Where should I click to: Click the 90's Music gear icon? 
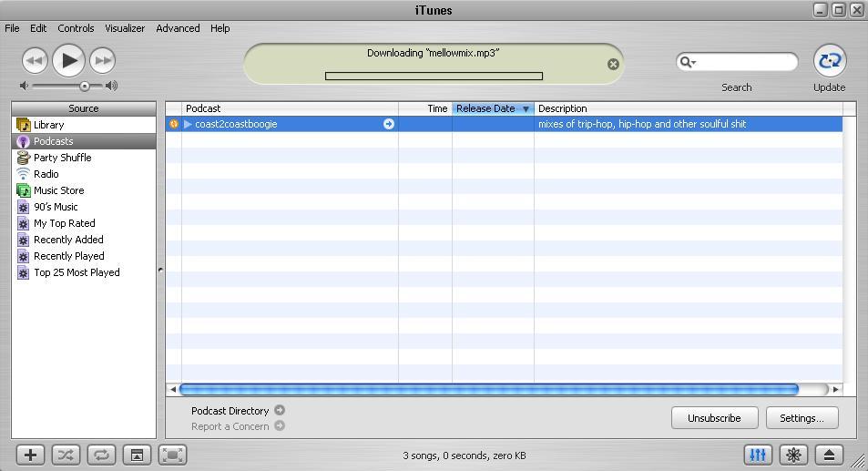coord(24,207)
